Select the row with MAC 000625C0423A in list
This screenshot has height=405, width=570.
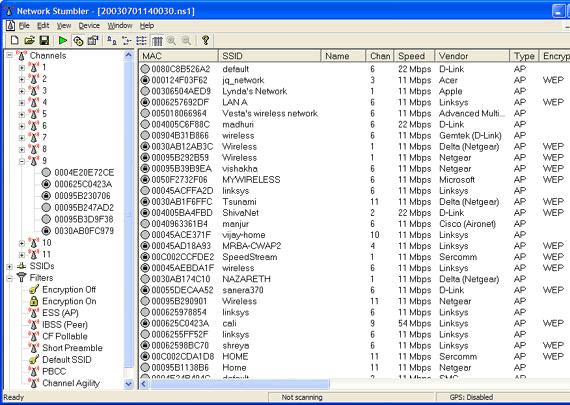click(355, 323)
